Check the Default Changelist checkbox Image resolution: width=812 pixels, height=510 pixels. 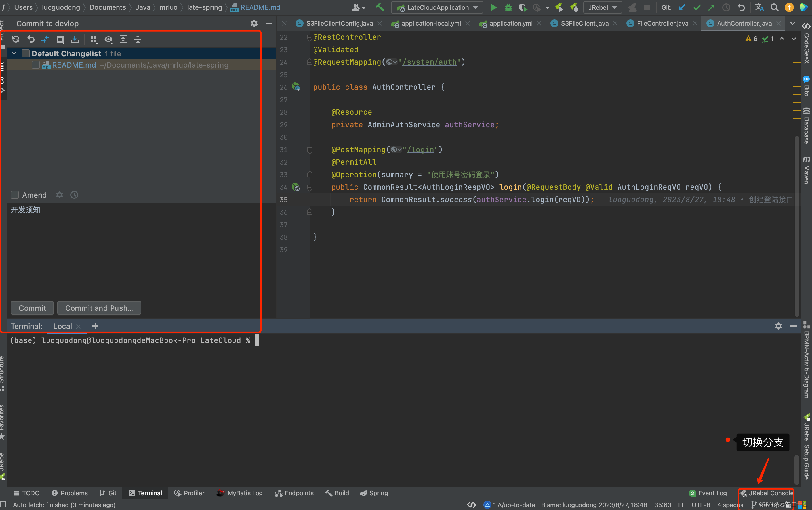[25, 53]
